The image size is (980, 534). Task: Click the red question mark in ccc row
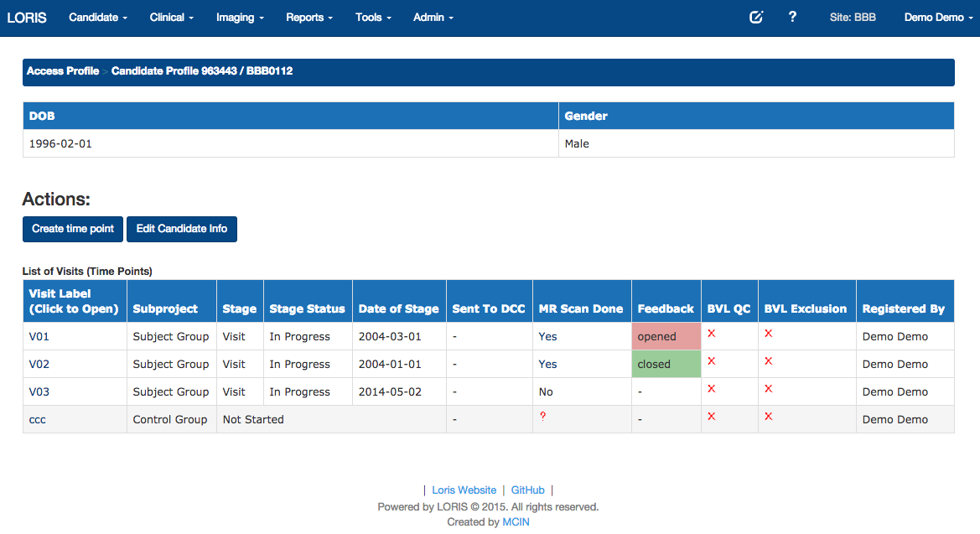tap(542, 417)
